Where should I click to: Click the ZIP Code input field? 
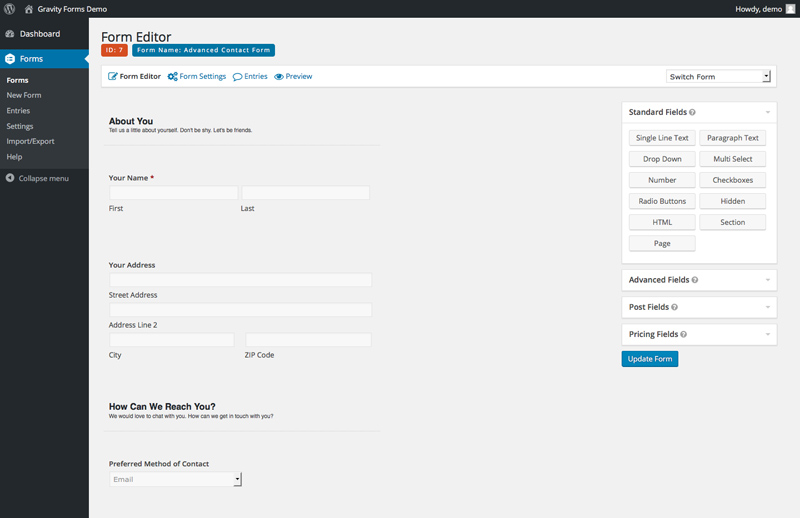pos(308,340)
